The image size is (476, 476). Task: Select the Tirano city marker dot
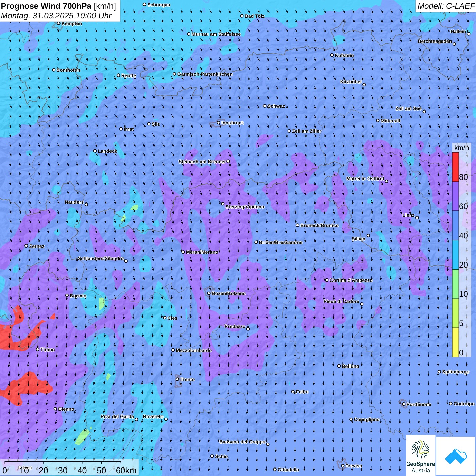(38, 349)
